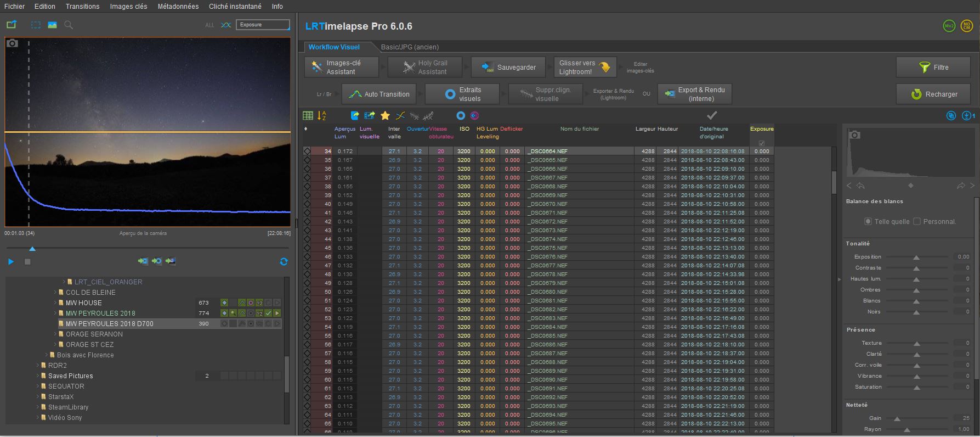Screen dimensions: 980x437
Task: Click the checkmark icon above the file table
Action: point(712,115)
